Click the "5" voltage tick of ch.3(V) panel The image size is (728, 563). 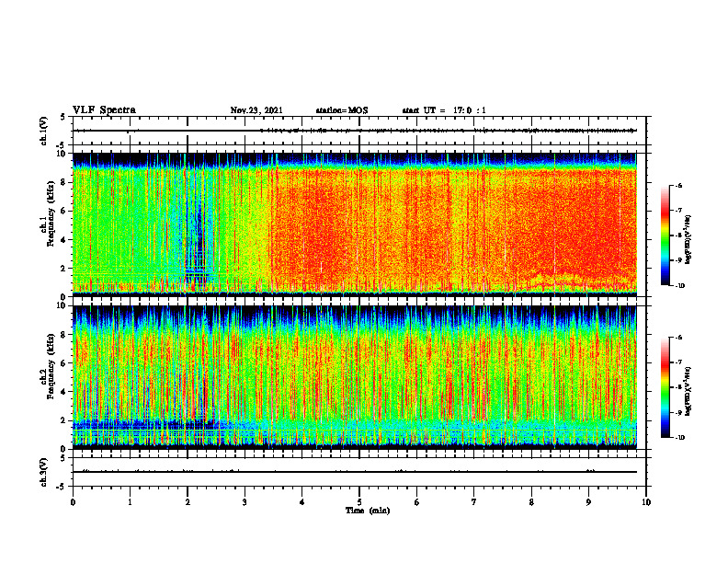coord(63,458)
